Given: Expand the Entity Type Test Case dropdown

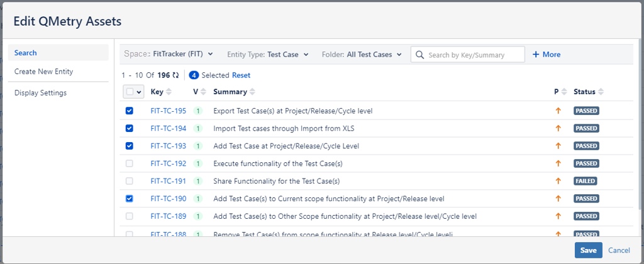Looking at the screenshot, I should [267, 55].
